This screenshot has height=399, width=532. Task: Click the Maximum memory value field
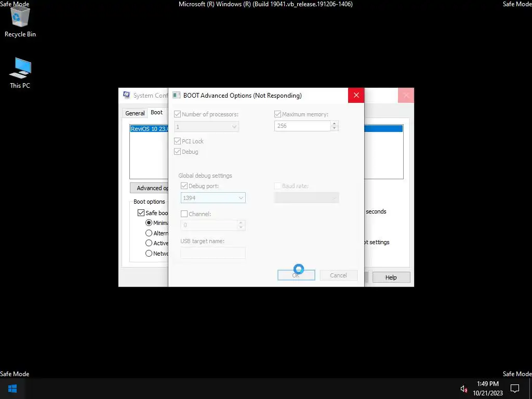302,126
